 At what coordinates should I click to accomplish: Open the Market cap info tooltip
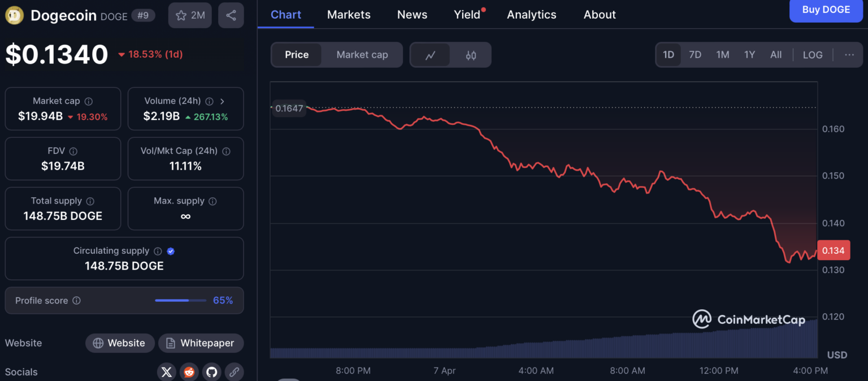pos(88,101)
